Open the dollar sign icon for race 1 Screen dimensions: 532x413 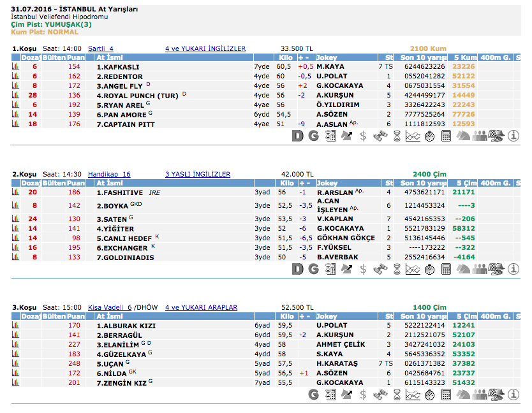click(364, 135)
